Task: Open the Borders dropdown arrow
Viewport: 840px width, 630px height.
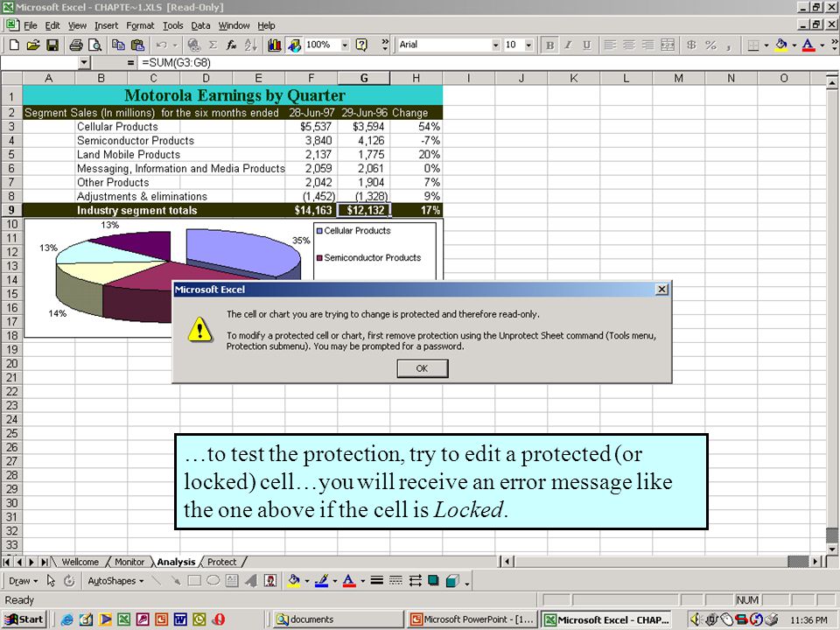Action: point(766,45)
